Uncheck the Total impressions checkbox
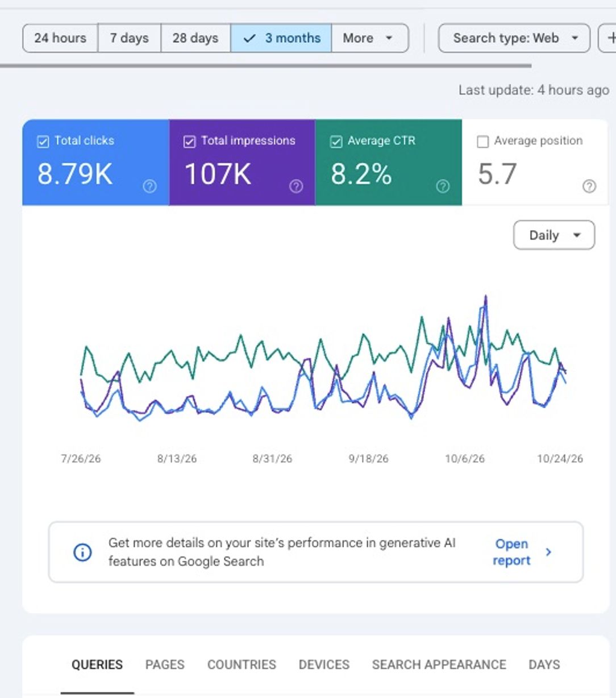This screenshot has height=698, width=616. pos(189,142)
